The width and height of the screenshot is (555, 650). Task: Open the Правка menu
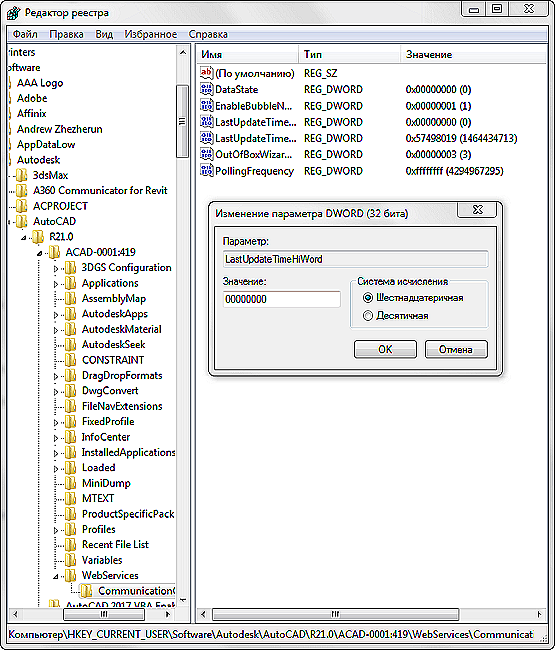[x=66, y=34]
